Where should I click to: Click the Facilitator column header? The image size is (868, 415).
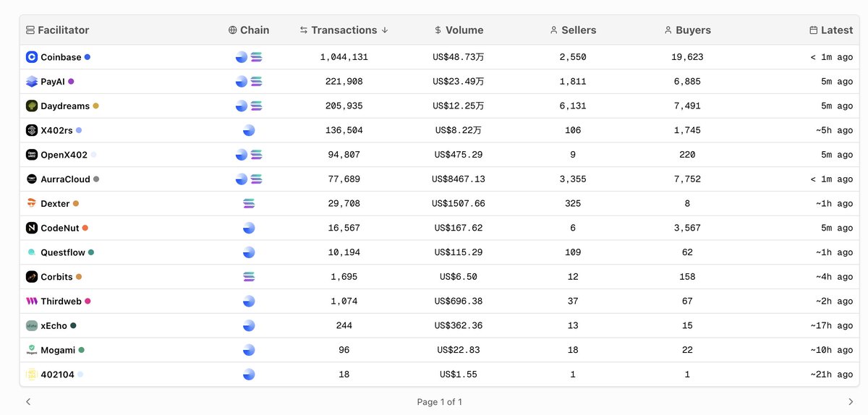click(x=57, y=30)
